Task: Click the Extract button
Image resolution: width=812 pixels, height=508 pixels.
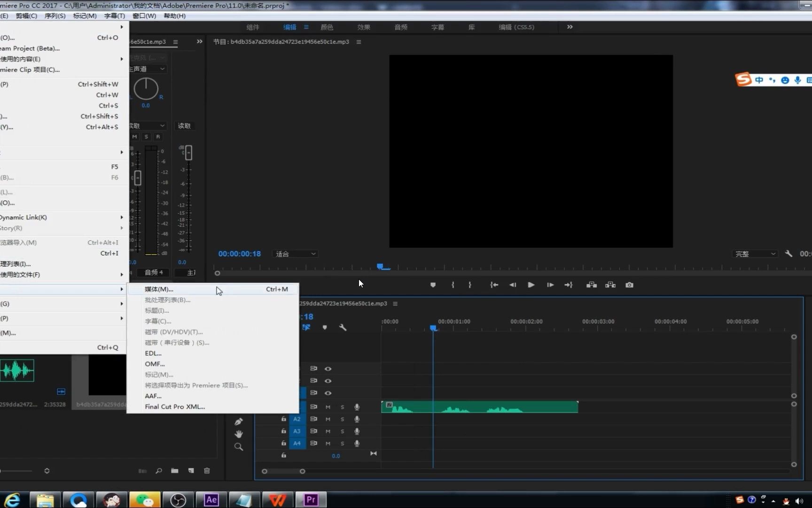Action: click(610, 285)
